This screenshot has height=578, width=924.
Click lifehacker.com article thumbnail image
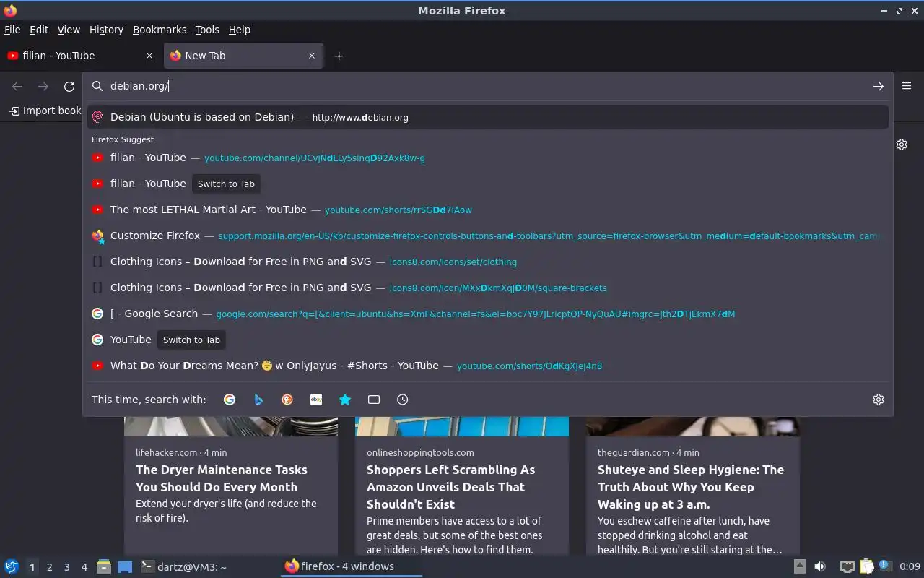click(x=231, y=426)
